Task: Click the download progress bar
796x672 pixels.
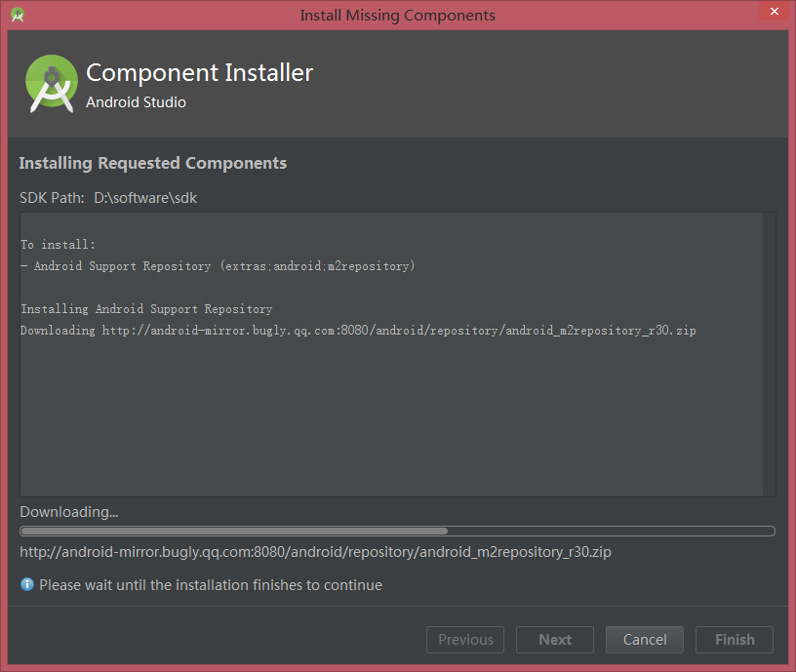Action: click(397, 531)
